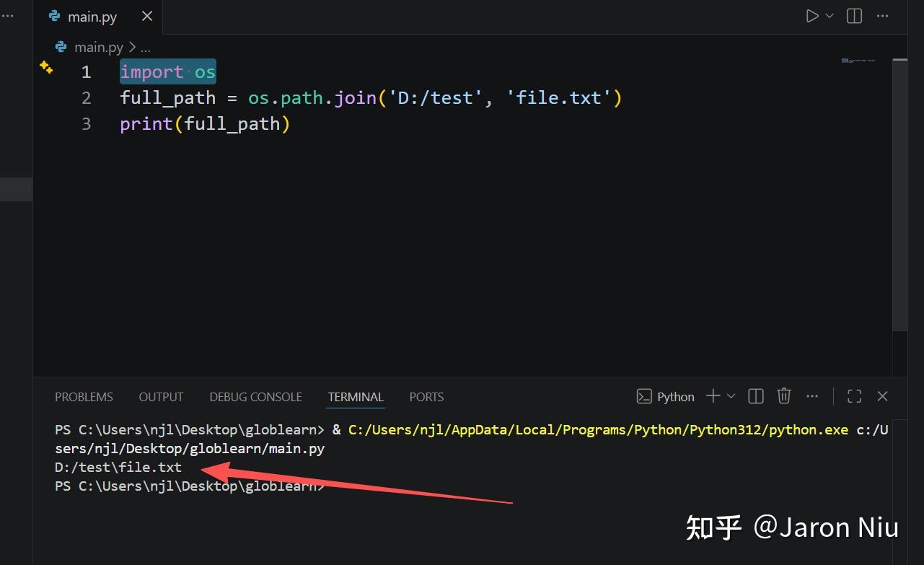Click the editor minimap preview
924x565 pixels.
tap(858, 61)
